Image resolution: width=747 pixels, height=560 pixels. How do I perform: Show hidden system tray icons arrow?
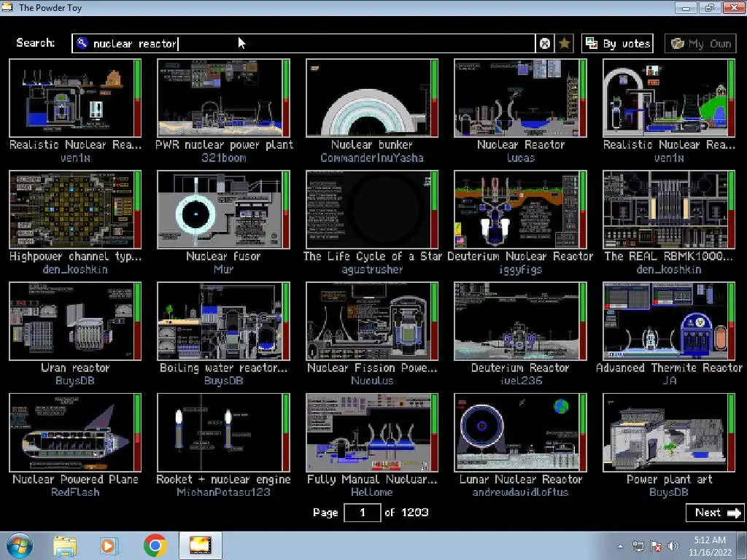coord(620,547)
